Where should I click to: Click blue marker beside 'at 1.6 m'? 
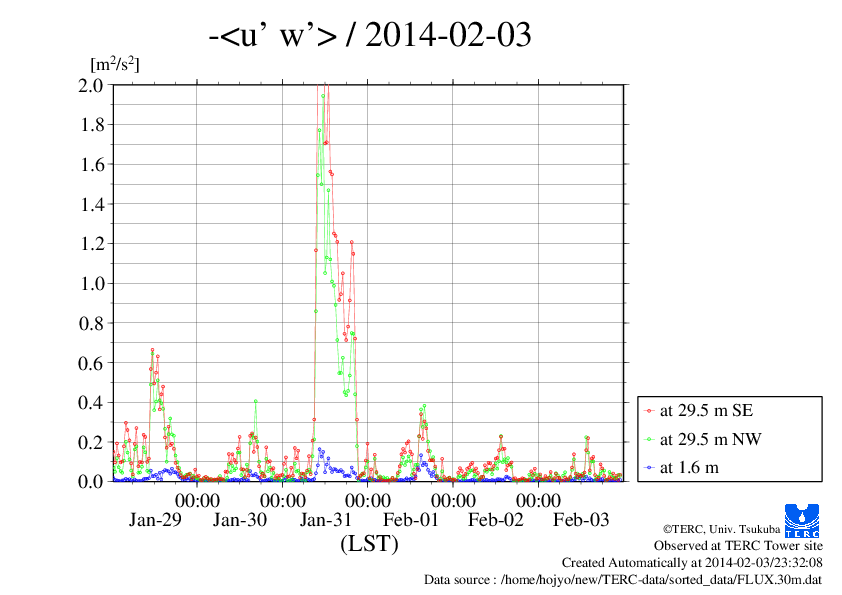649,468
